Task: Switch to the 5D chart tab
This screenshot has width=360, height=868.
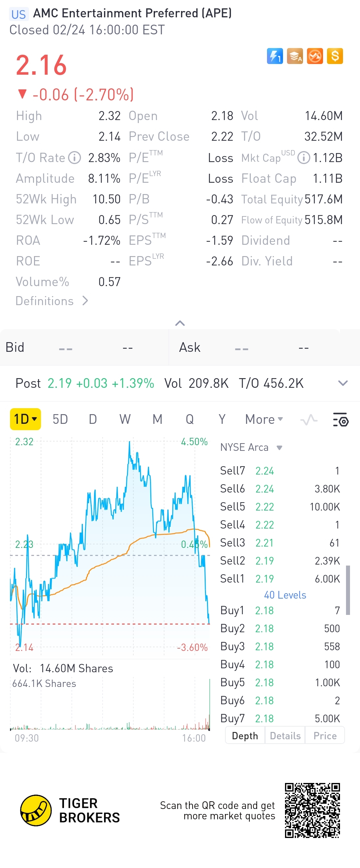Action: click(x=60, y=419)
